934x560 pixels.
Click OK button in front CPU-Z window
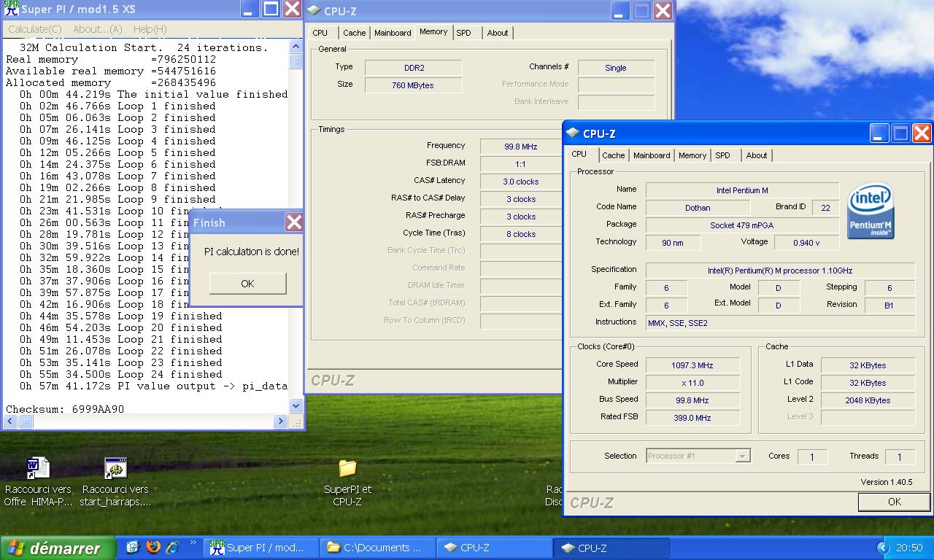click(895, 502)
